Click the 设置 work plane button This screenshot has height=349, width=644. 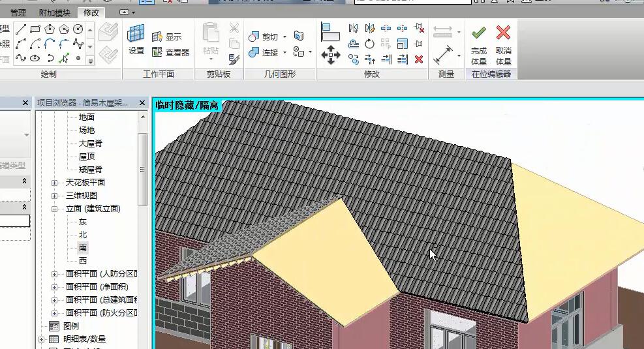coord(136,39)
